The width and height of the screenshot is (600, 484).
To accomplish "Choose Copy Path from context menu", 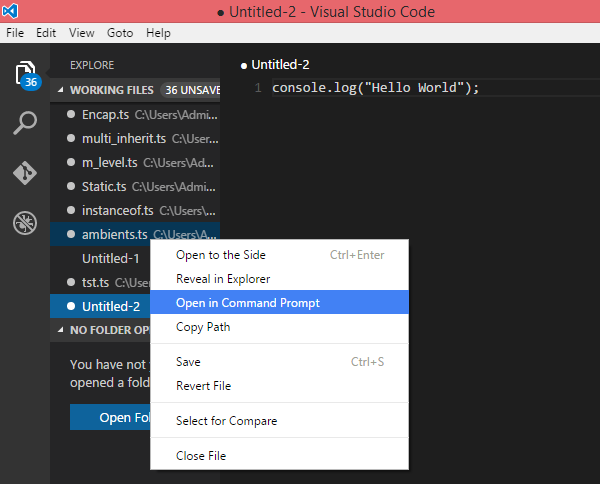I will pos(203,327).
